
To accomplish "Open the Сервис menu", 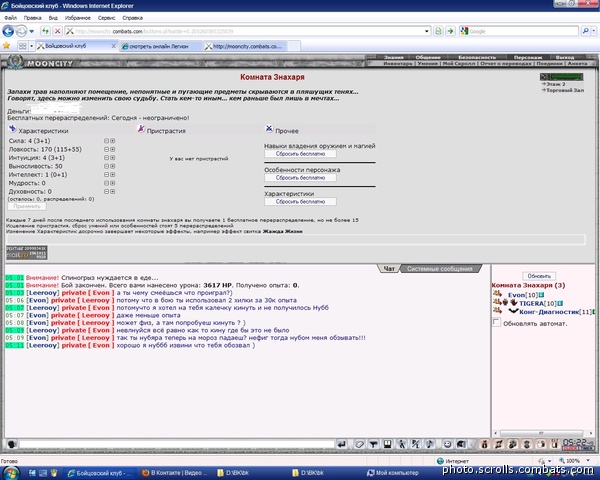I will point(106,18).
